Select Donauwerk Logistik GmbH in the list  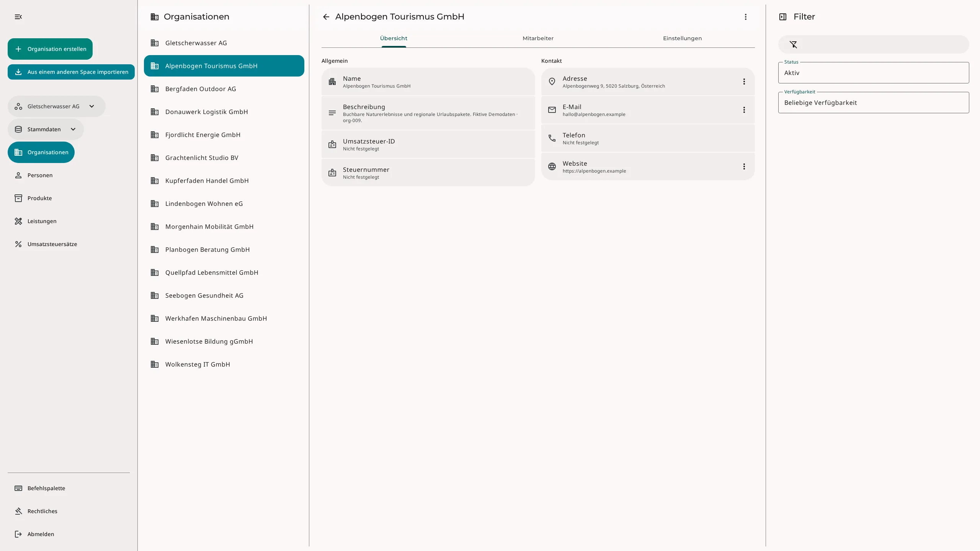point(224,112)
